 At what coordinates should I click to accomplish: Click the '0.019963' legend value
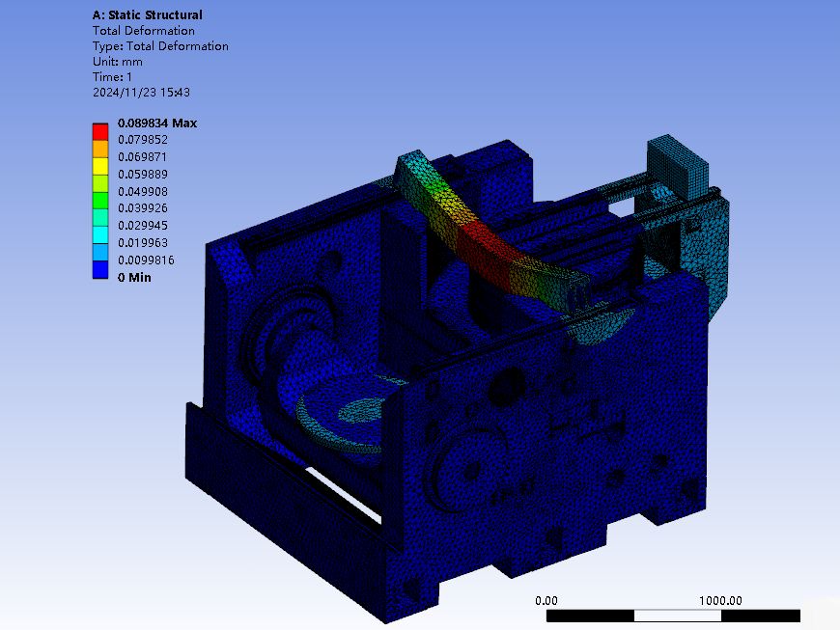tap(143, 242)
